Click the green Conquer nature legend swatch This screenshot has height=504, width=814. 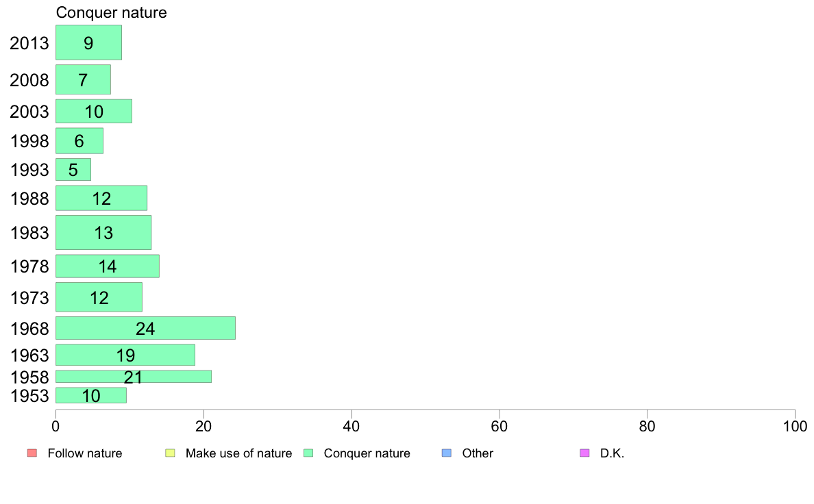click(308, 453)
